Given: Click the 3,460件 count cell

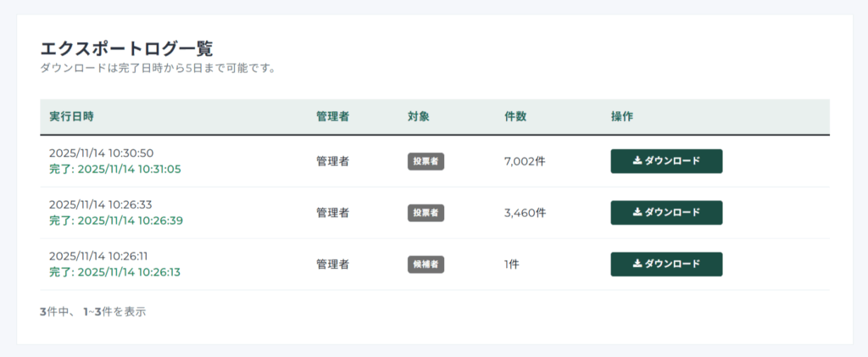Looking at the screenshot, I should [x=525, y=213].
